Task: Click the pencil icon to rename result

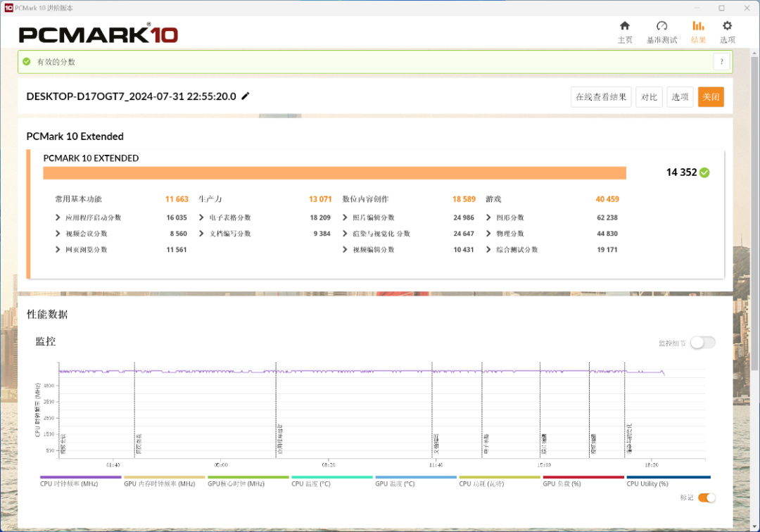Action: click(246, 96)
